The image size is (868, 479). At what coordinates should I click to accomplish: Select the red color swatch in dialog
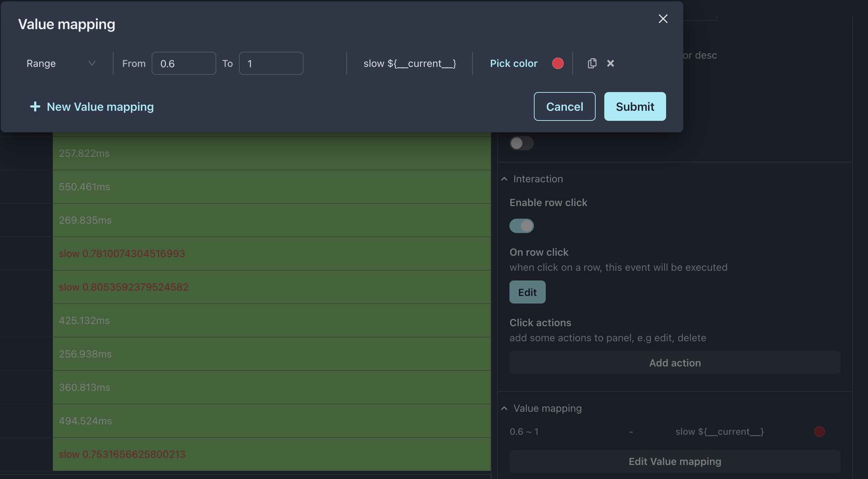pos(558,63)
